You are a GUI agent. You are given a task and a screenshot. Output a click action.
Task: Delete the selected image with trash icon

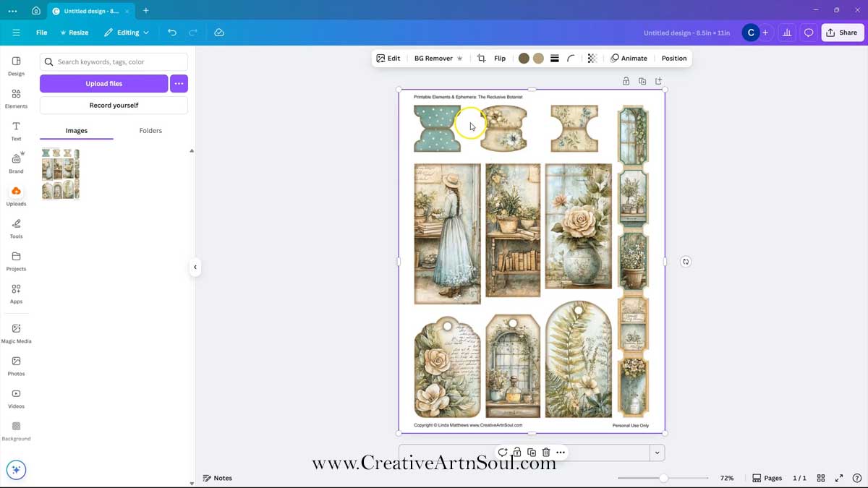pos(546,453)
